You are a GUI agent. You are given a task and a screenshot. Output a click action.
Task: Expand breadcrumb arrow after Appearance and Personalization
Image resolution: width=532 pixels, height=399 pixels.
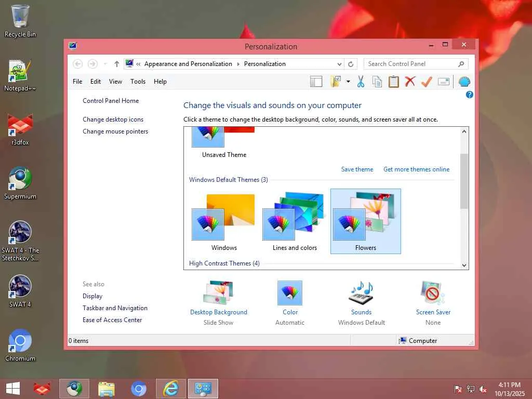tap(238, 64)
